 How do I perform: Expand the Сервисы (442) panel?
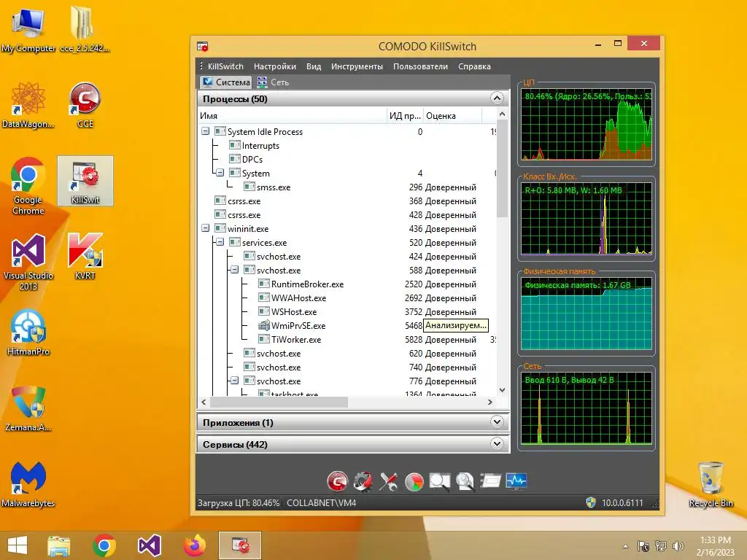coord(497,444)
